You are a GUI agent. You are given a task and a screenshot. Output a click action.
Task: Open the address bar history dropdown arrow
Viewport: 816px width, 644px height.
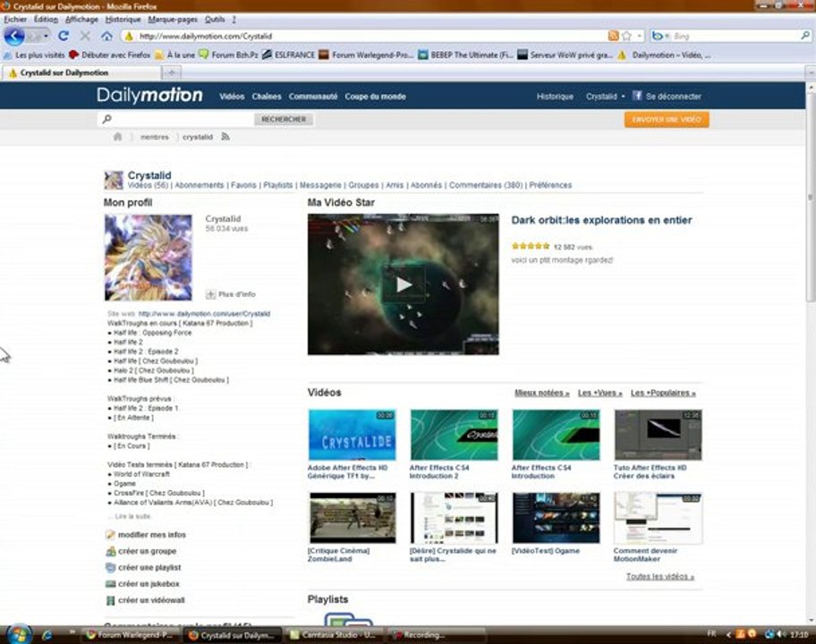click(640, 36)
